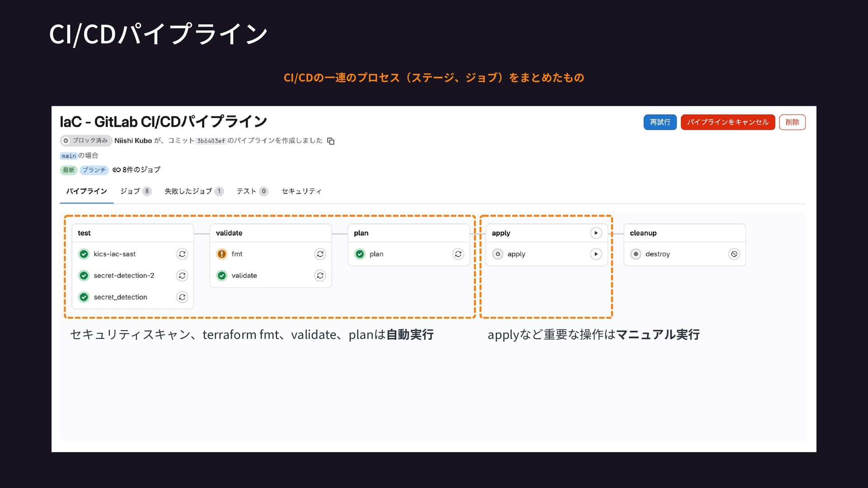Click the fmt warning status icon
868x488 pixels.
pos(222,254)
